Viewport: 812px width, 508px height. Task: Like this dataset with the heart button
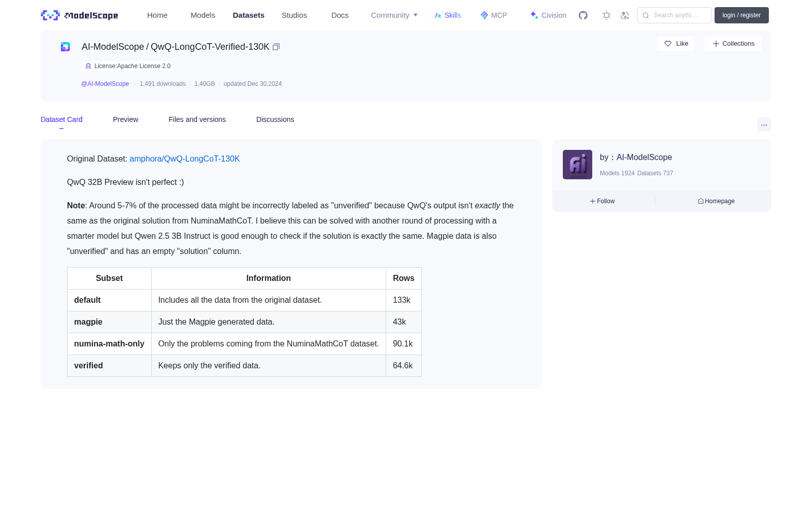pos(675,44)
